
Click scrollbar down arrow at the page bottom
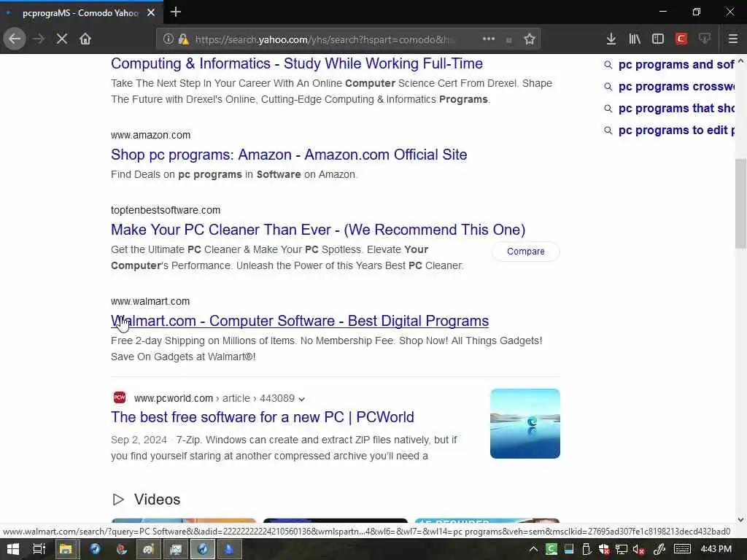point(740,520)
